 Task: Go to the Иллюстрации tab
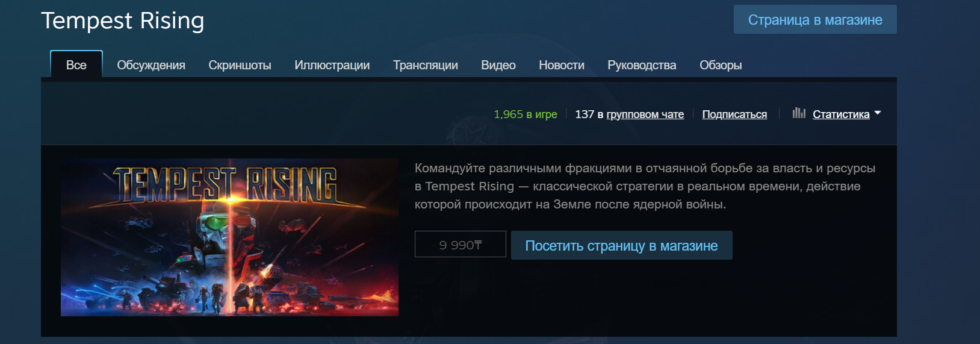click(x=332, y=65)
